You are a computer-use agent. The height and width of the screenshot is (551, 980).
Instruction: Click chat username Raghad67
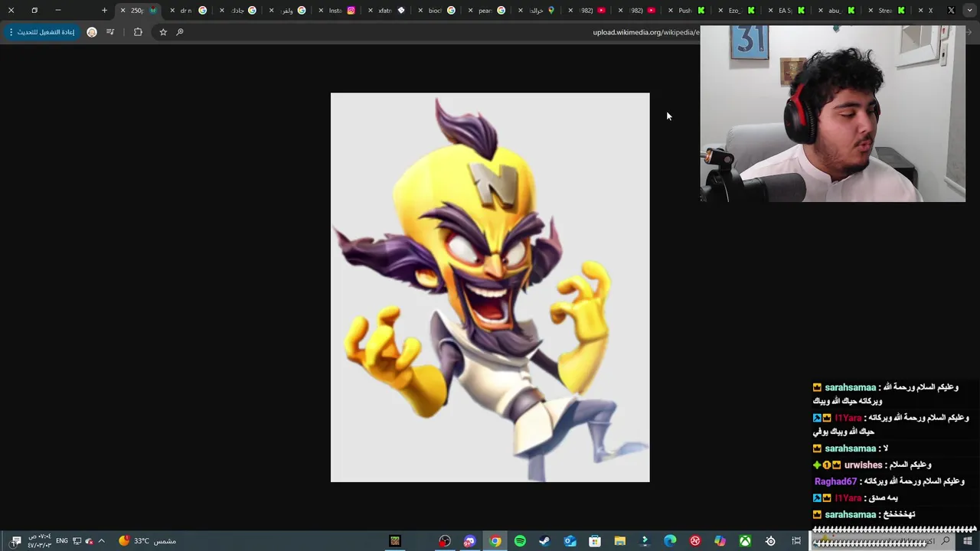click(835, 481)
